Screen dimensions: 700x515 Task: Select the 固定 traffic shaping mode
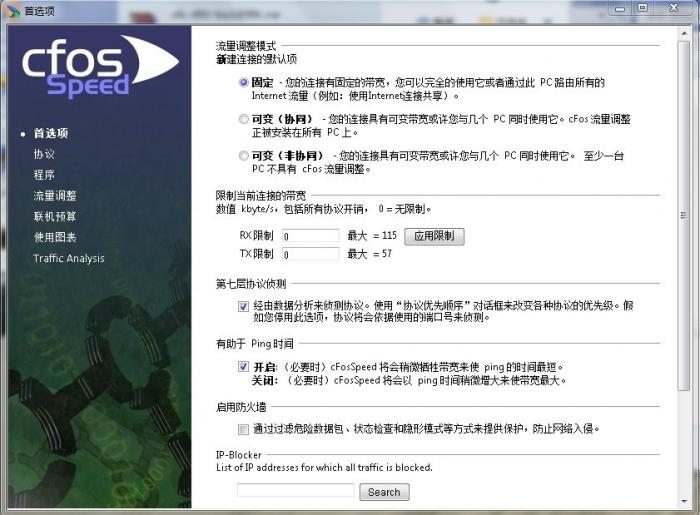click(x=244, y=82)
